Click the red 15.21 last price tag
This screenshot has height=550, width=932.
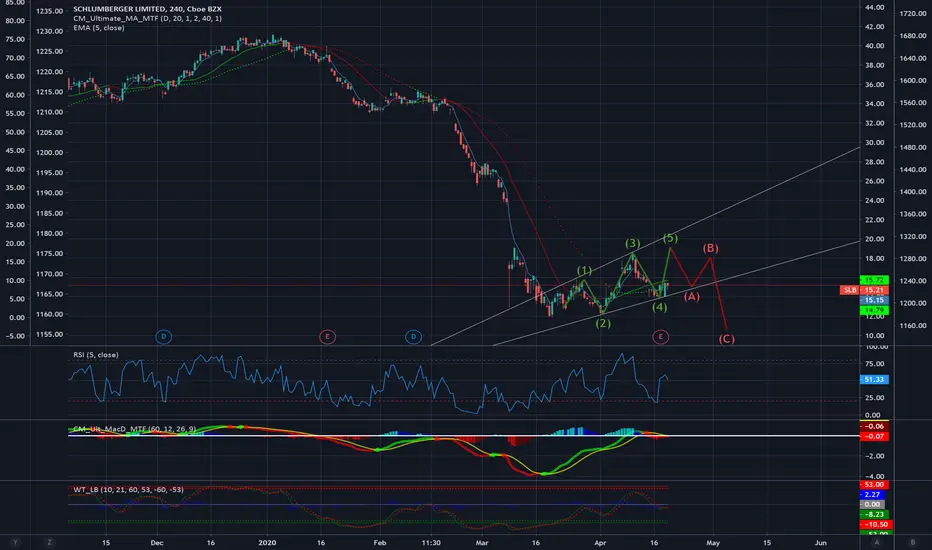874,290
